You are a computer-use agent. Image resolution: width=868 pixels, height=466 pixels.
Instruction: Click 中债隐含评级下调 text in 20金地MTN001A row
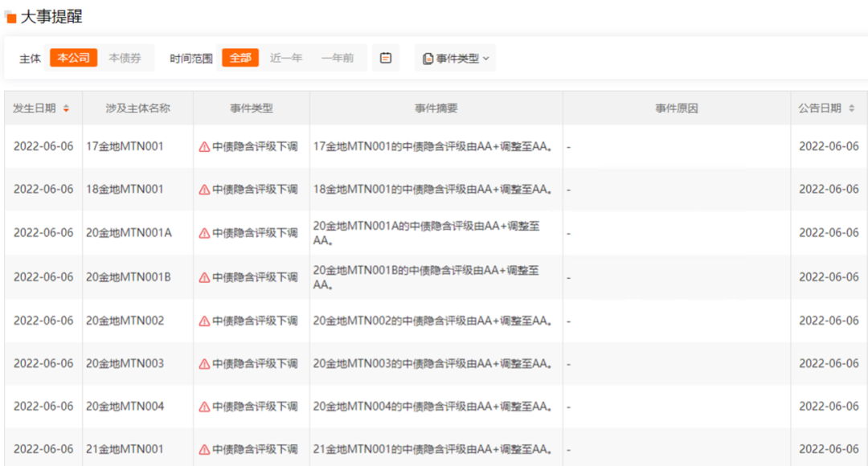pyautogui.click(x=255, y=233)
